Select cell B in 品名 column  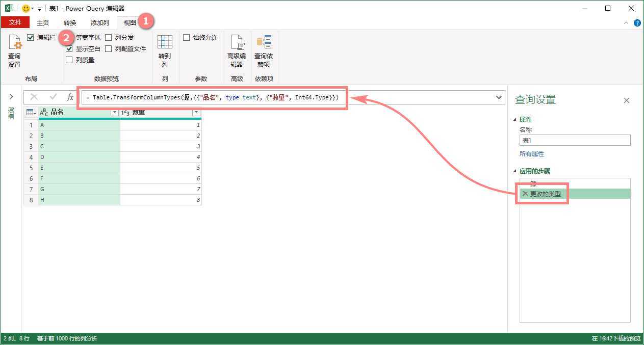click(x=79, y=136)
